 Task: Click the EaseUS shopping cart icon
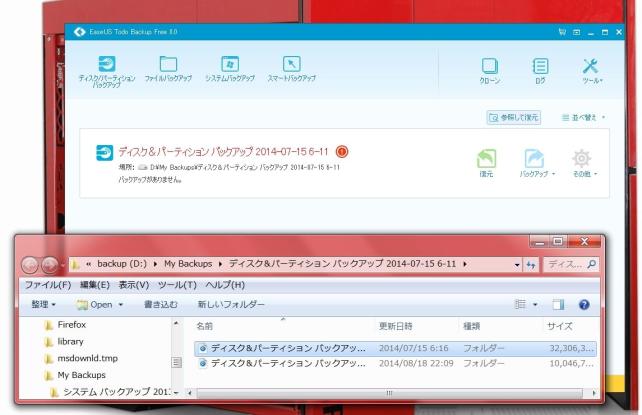pos(562,32)
